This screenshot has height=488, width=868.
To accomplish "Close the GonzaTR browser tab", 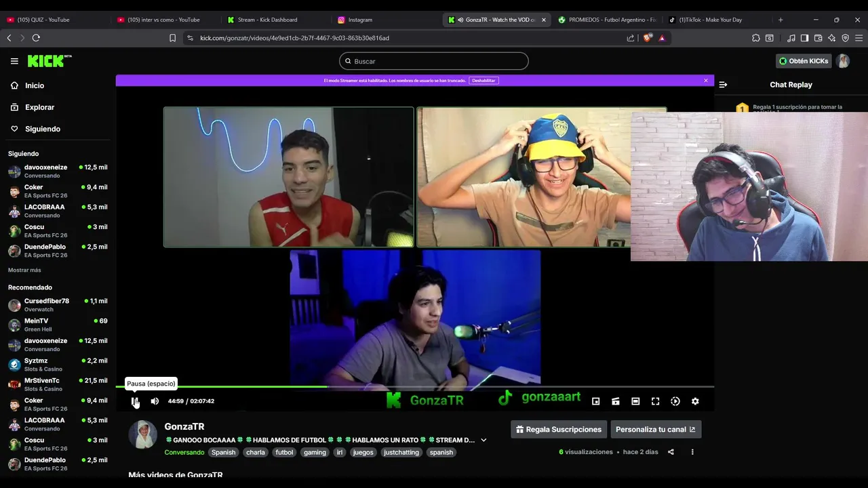I will [543, 20].
